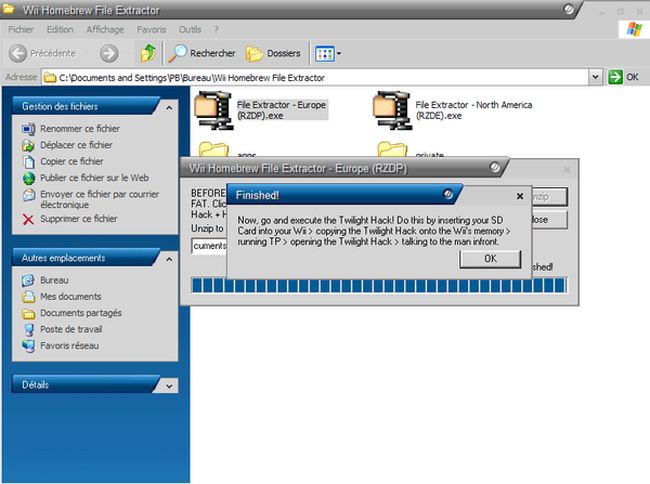Collapse the Gestion des fichiers panel
Screen dimensions: 650x484
(169, 108)
